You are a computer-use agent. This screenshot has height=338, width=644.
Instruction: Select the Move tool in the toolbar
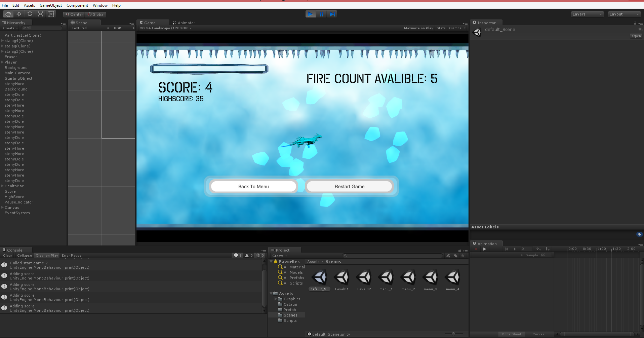(19, 14)
